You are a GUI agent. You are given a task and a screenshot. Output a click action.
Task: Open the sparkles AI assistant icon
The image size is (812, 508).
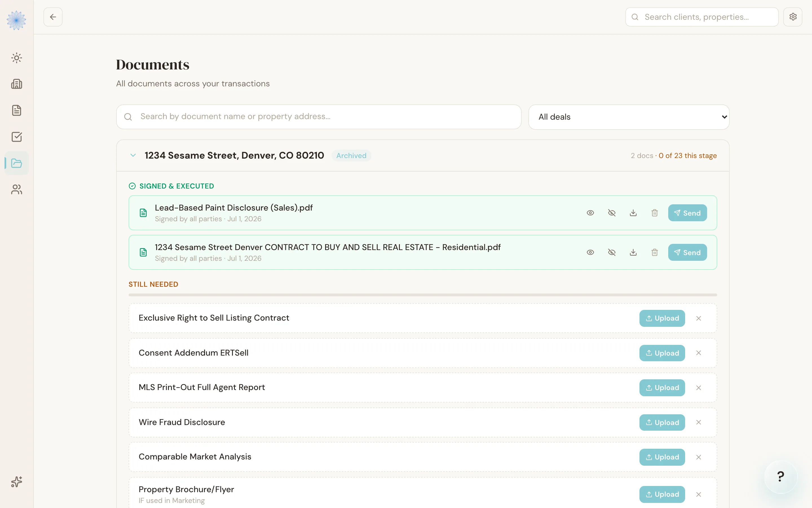click(x=16, y=482)
